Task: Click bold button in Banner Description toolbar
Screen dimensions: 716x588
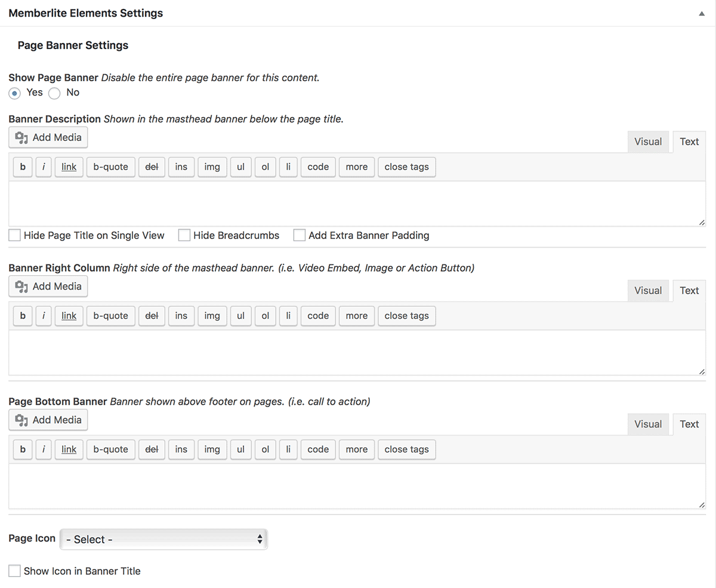Action: point(23,167)
